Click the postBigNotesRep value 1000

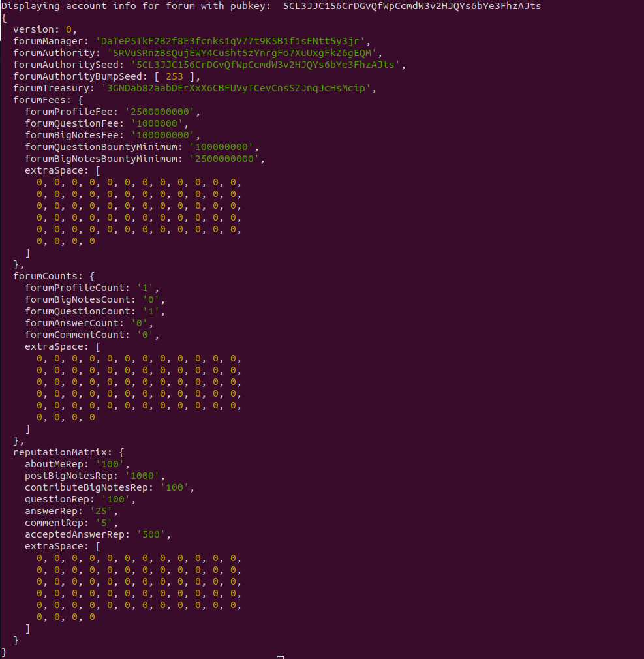click(145, 476)
